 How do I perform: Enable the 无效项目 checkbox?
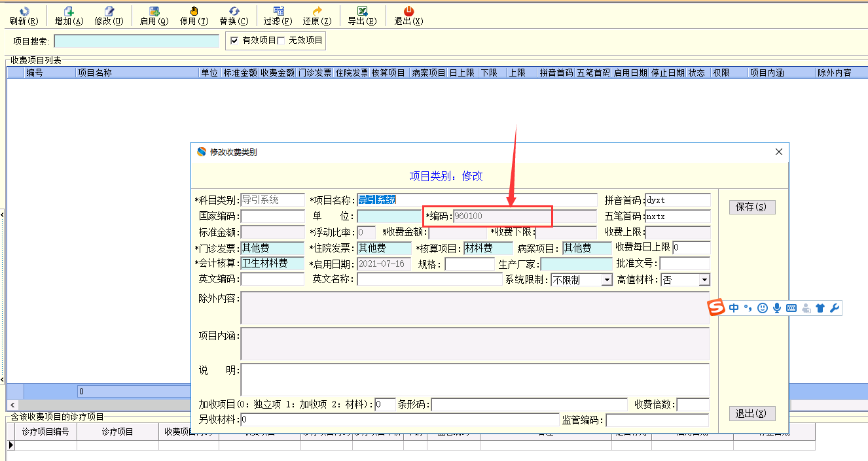coord(281,41)
